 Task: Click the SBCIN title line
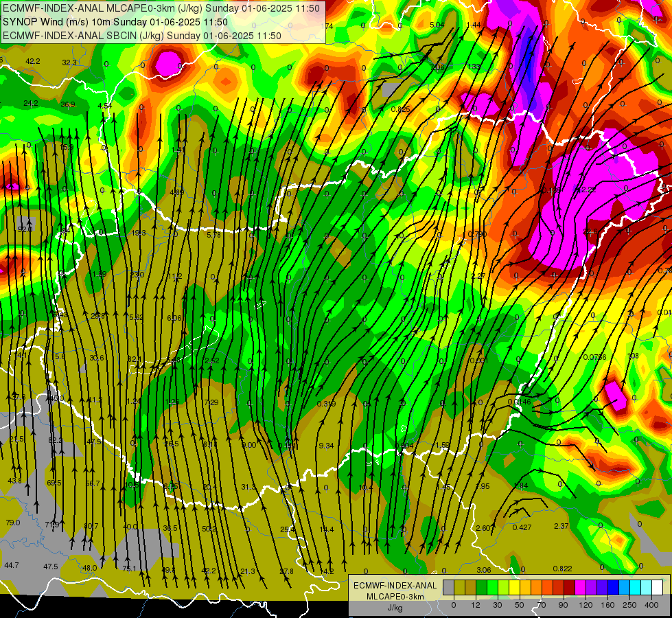click(x=142, y=36)
